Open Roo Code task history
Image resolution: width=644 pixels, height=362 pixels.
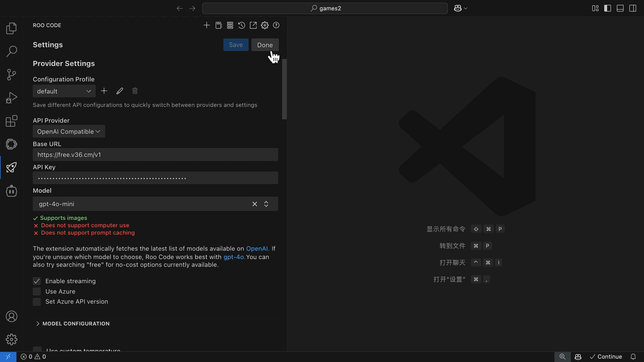(241, 25)
